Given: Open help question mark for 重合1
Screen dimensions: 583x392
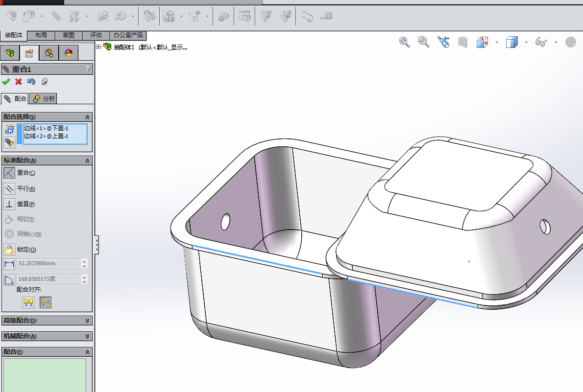Looking at the screenshot, I should [87, 69].
